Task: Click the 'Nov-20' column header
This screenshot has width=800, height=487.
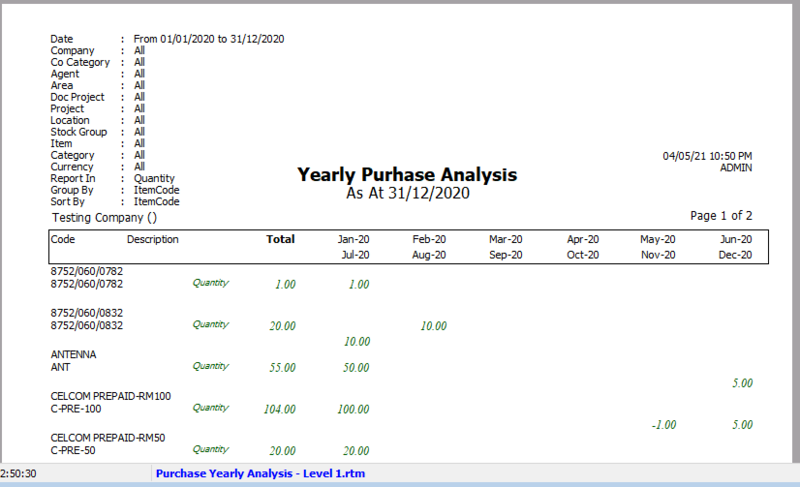Action: click(658, 255)
